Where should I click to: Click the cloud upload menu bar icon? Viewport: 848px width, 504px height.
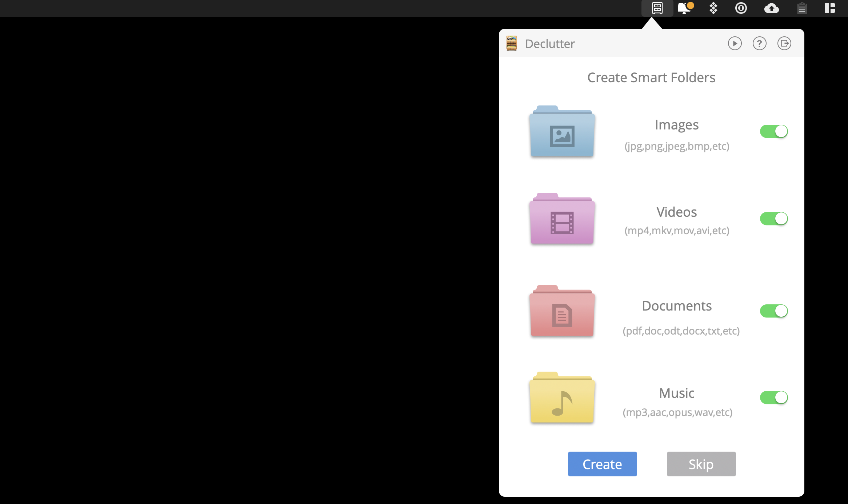[771, 8]
